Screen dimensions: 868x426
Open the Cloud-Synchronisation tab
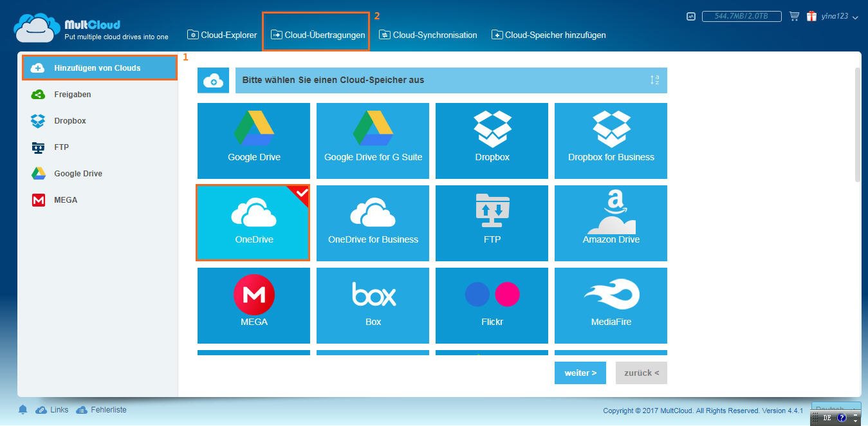(428, 35)
